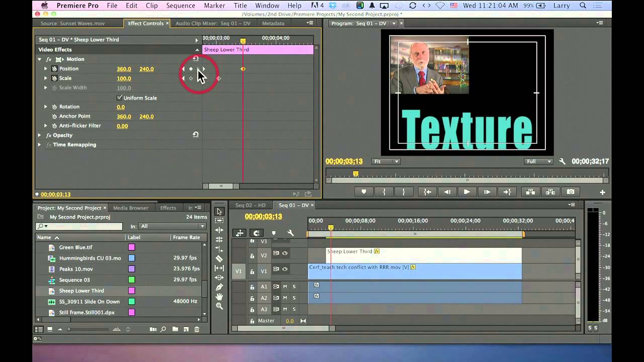The height and width of the screenshot is (362, 644).
Task: Toggle the Uniform Scale checkbox
Action: pos(119,98)
